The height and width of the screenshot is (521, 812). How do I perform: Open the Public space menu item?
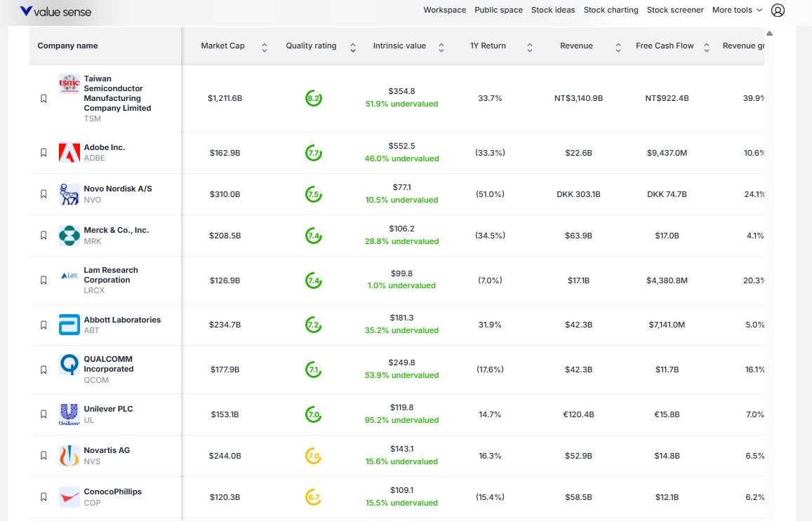tap(499, 10)
